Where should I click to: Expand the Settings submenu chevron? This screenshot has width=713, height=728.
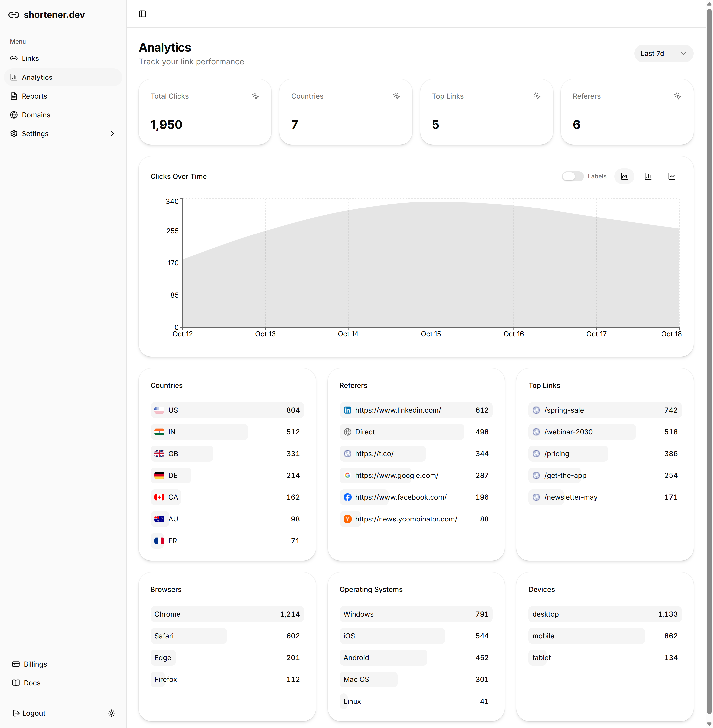click(x=112, y=134)
